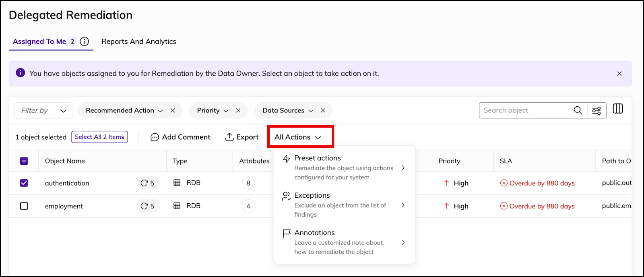Dismiss the purple remediation notice banner
Viewport: 644px width, 277px height.
point(619,74)
